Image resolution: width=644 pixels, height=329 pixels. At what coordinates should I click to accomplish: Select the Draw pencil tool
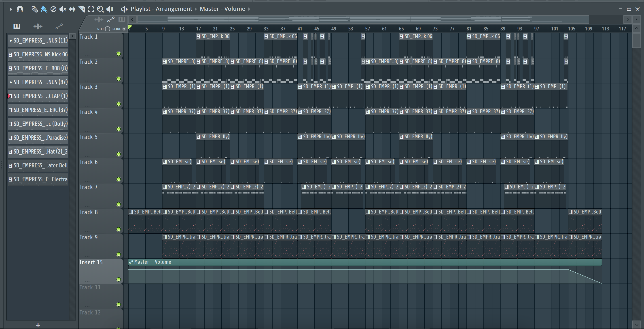(34, 9)
